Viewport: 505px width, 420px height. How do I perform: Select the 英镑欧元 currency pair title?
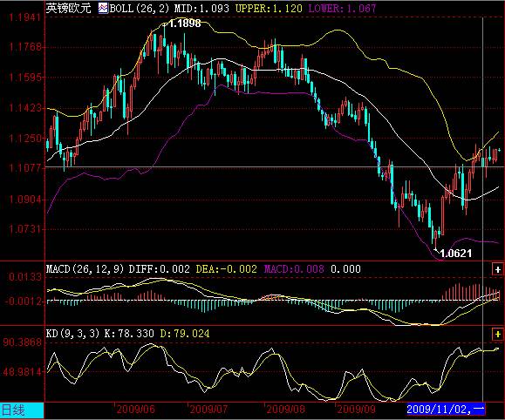point(68,8)
